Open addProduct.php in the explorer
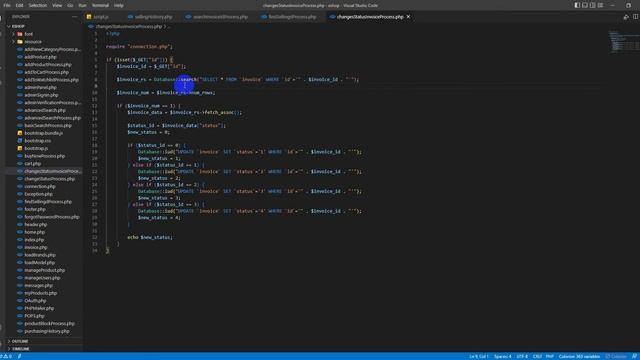The width and height of the screenshot is (640, 360). pyautogui.click(x=40, y=57)
